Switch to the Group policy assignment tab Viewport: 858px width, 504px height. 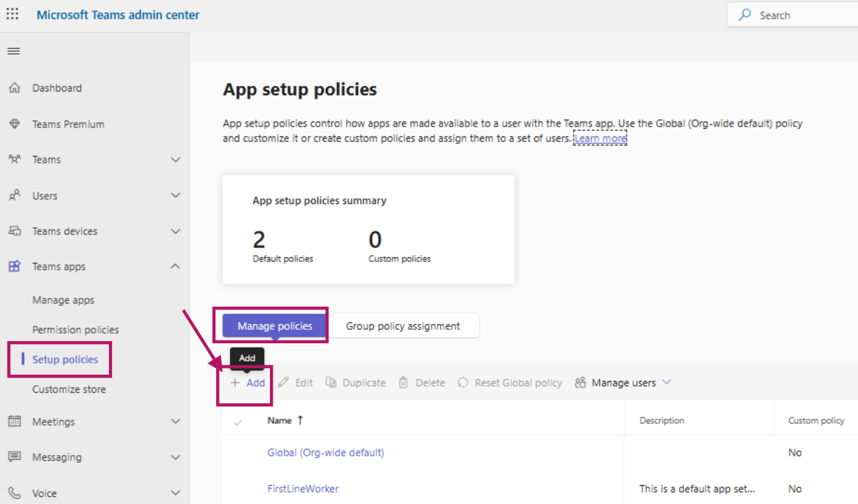[403, 326]
